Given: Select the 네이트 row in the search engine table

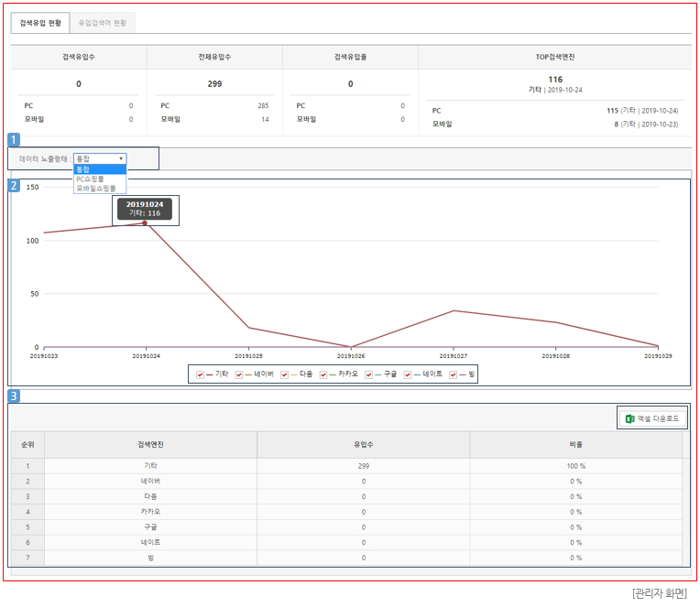Looking at the screenshot, I should [x=347, y=543].
